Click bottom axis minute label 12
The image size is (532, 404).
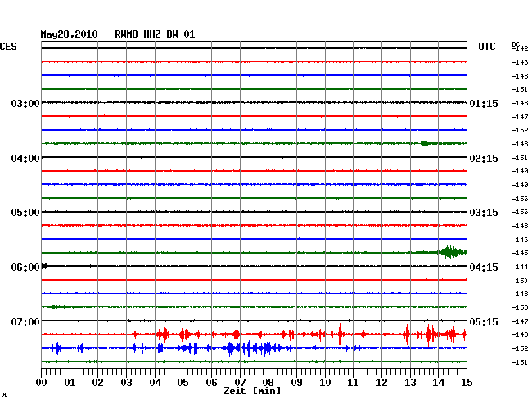click(x=381, y=383)
